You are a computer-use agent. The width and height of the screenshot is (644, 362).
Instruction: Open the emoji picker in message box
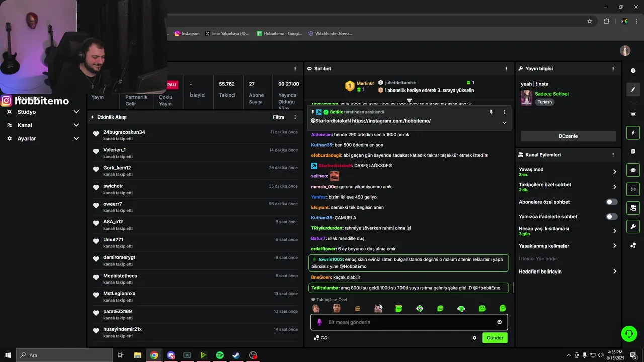[x=500, y=322]
